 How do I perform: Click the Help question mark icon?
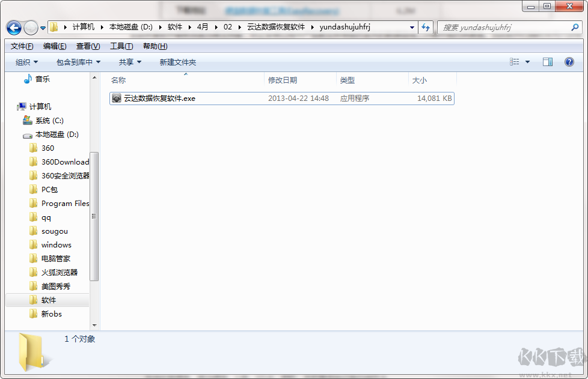click(x=568, y=61)
